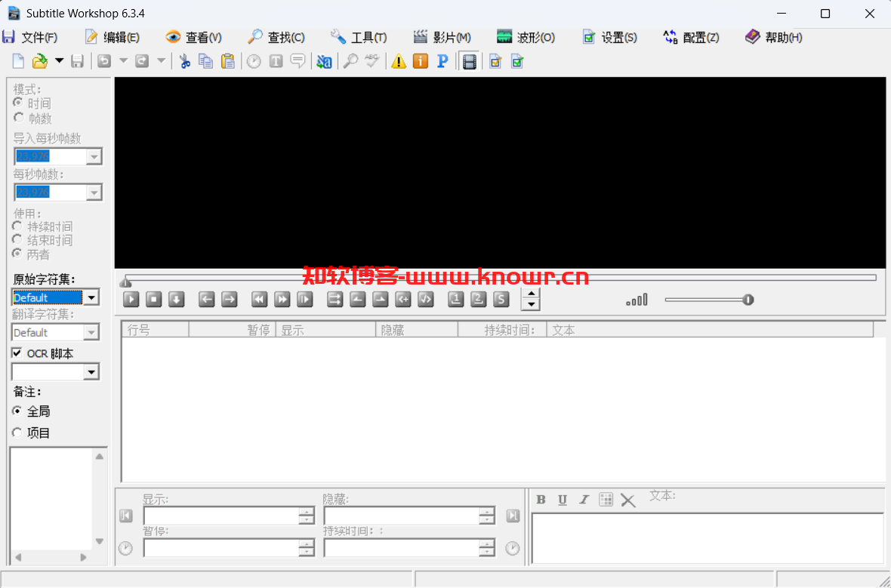Click the S button in video controls
The image size is (891, 588).
pyautogui.click(x=501, y=299)
